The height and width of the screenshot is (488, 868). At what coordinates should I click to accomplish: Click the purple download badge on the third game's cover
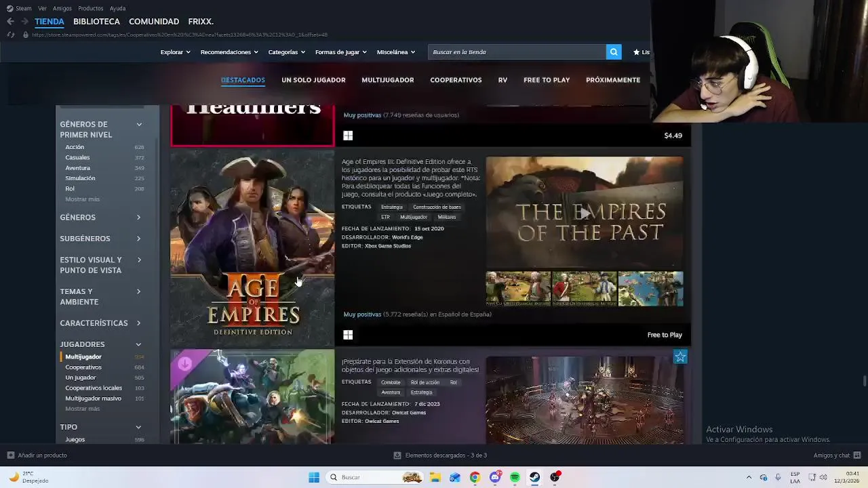coord(184,364)
